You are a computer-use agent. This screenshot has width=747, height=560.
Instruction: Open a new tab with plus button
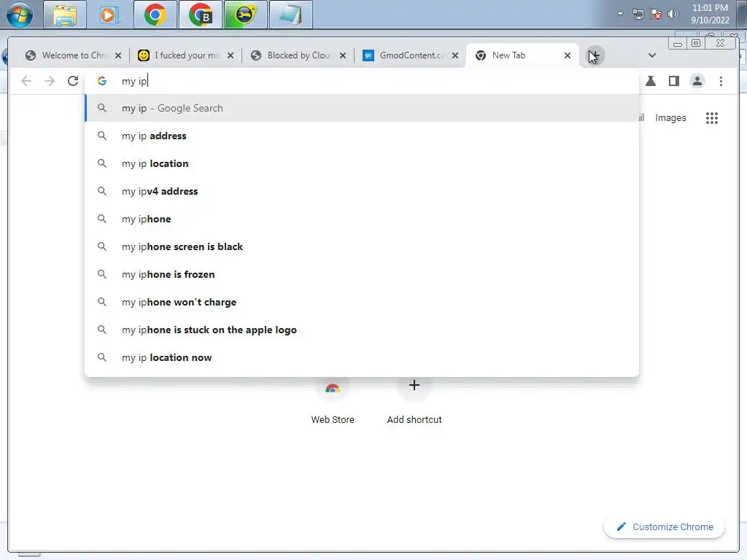(x=594, y=55)
